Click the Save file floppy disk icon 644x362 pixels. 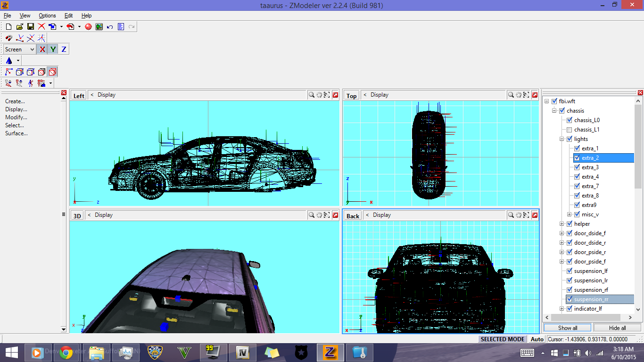[x=30, y=27]
